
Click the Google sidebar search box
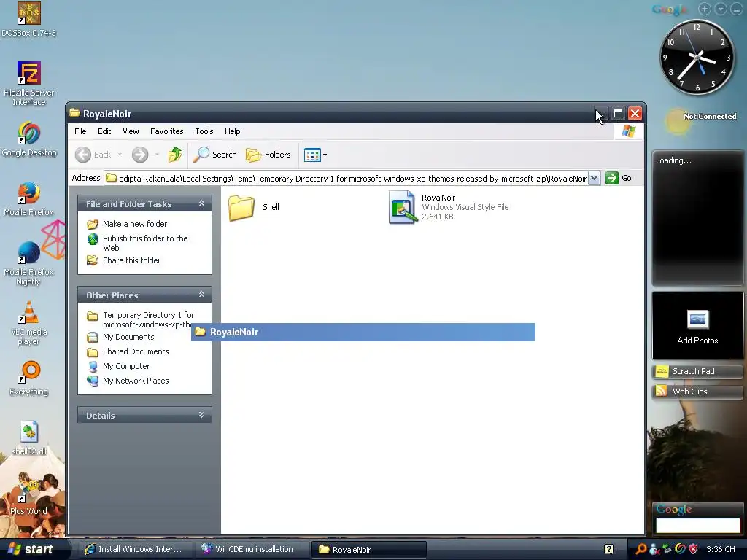pyautogui.click(x=697, y=525)
